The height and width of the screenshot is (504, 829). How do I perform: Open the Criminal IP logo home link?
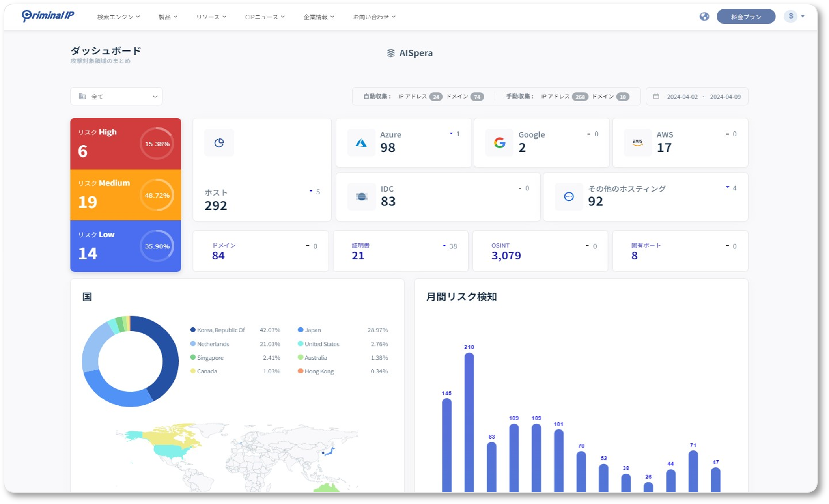click(x=48, y=16)
